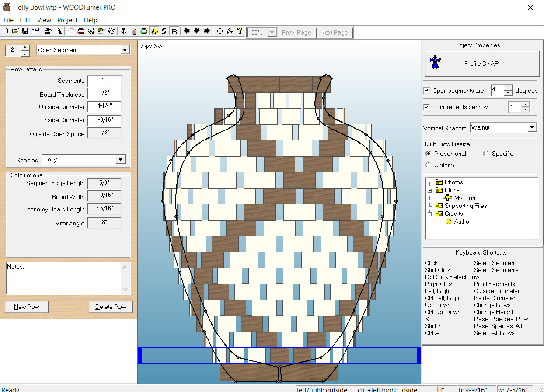
Task: Uncheck Paint repeats per row
Action: 427,107
